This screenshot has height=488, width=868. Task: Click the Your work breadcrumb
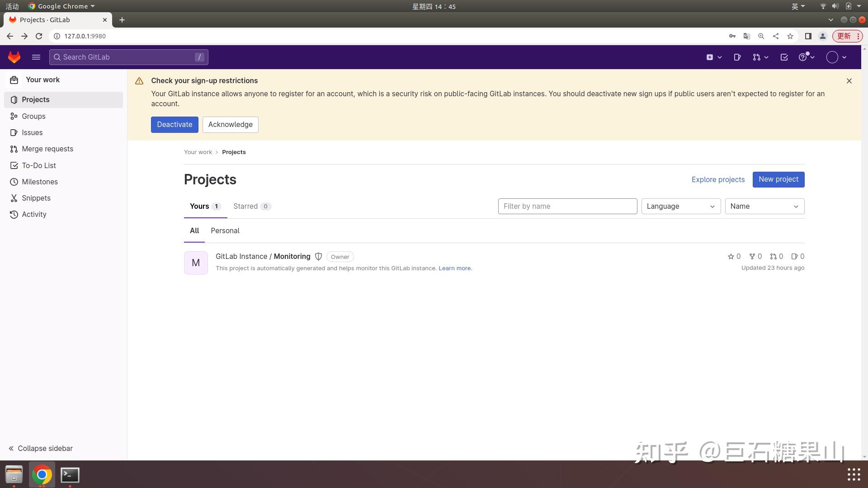click(x=198, y=152)
